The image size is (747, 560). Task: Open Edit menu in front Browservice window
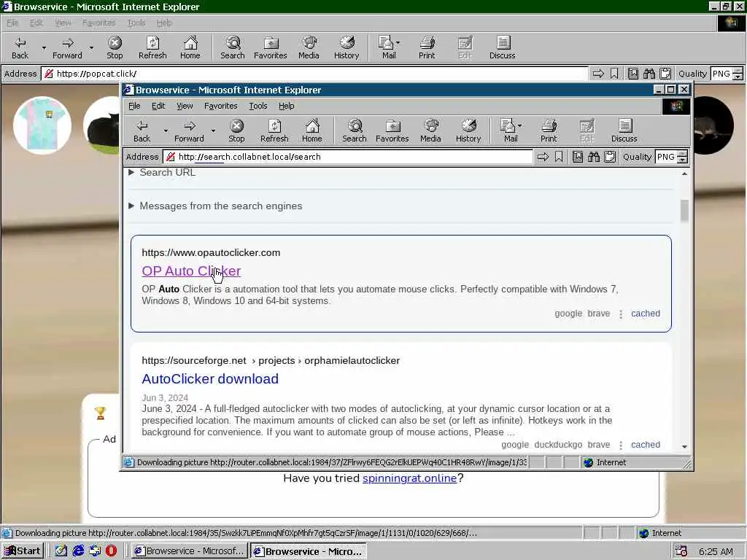click(x=158, y=106)
